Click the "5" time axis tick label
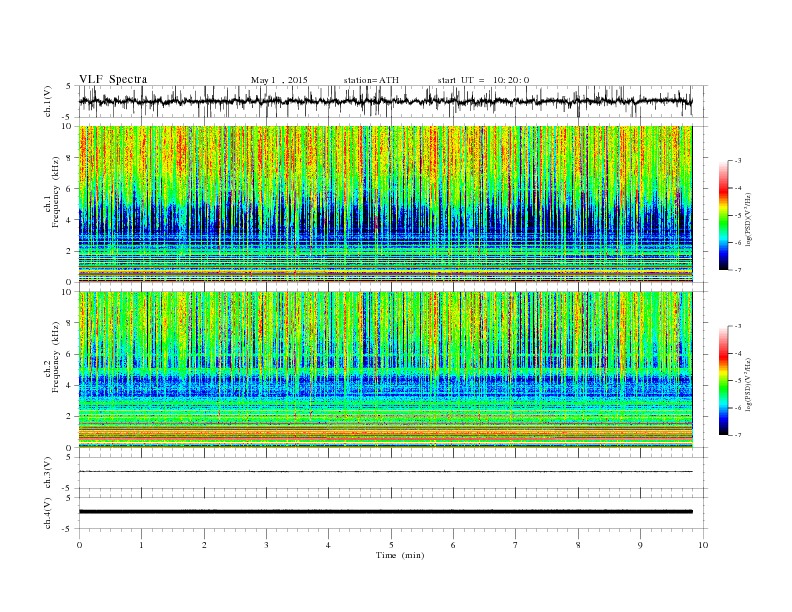This screenshot has width=792, height=612. pos(391,545)
